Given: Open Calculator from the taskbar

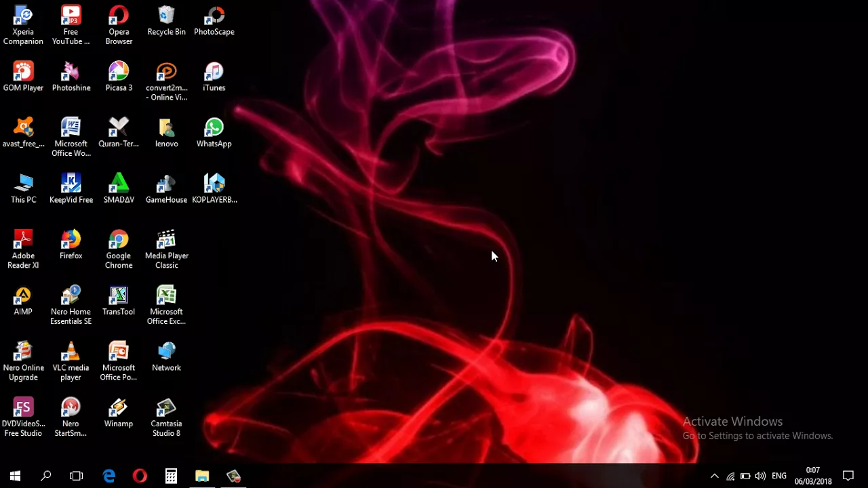Looking at the screenshot, I should 171,476.
